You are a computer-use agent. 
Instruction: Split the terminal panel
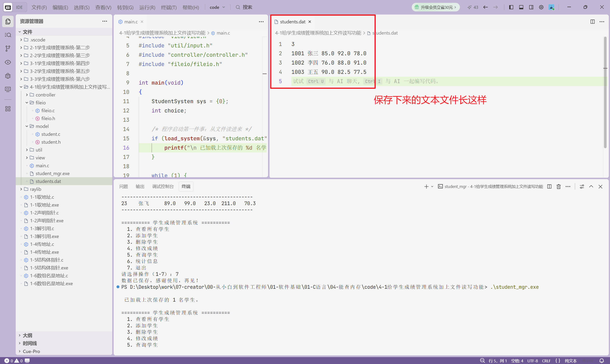coord(549,187)
